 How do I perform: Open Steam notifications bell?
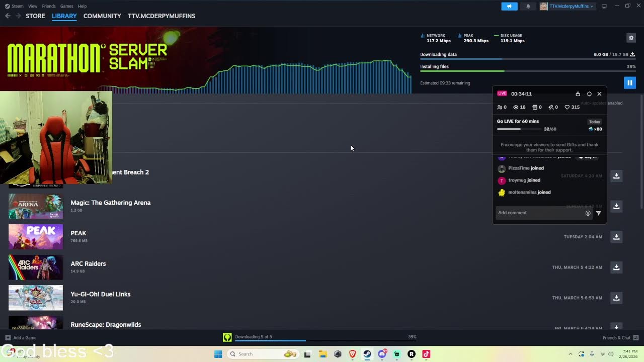click(528, 7)
